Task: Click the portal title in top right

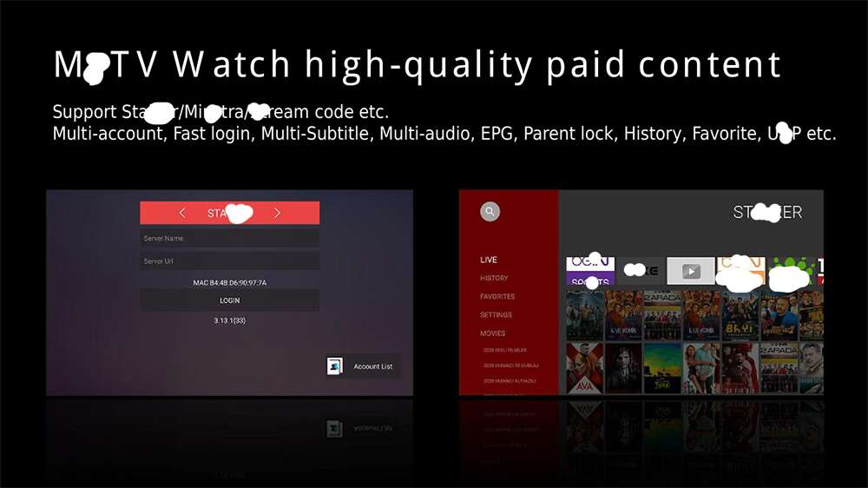Action: click(x=767, y=212)
